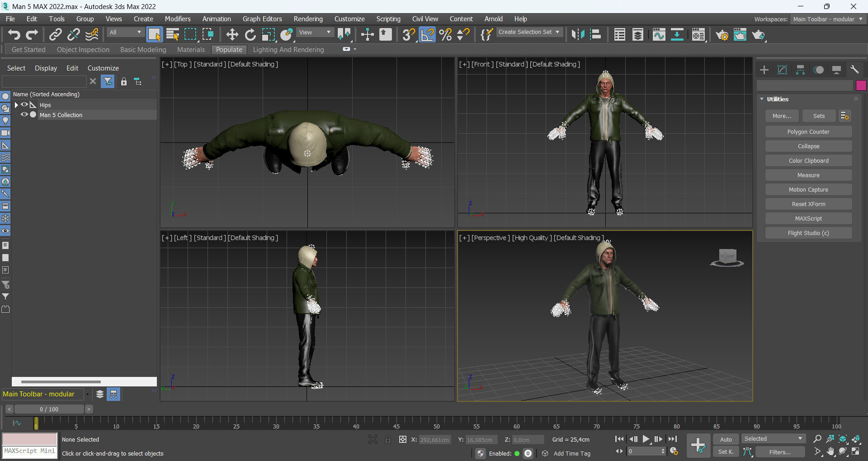Open the View reference coordinate dropdown
The image size is (868, 461).
pyautogui.click(x=315, y=33)
